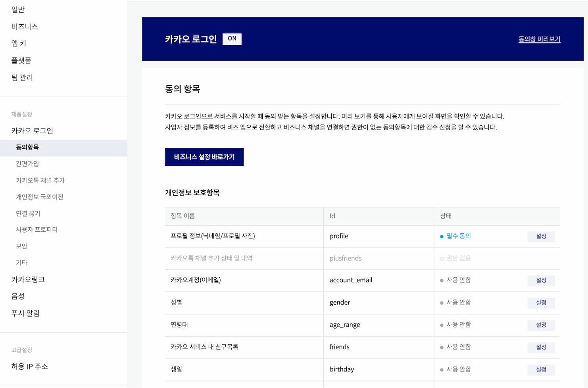Click 카카오 서비스 내 친구목록 item name

tap(204, 347)
